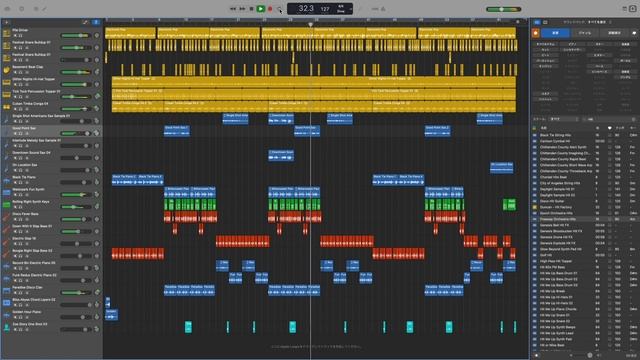The height and width of the screenshot is (360, 640).
Task: Solo the Disco Fever Bass track
Action: (x=20, y=220)
